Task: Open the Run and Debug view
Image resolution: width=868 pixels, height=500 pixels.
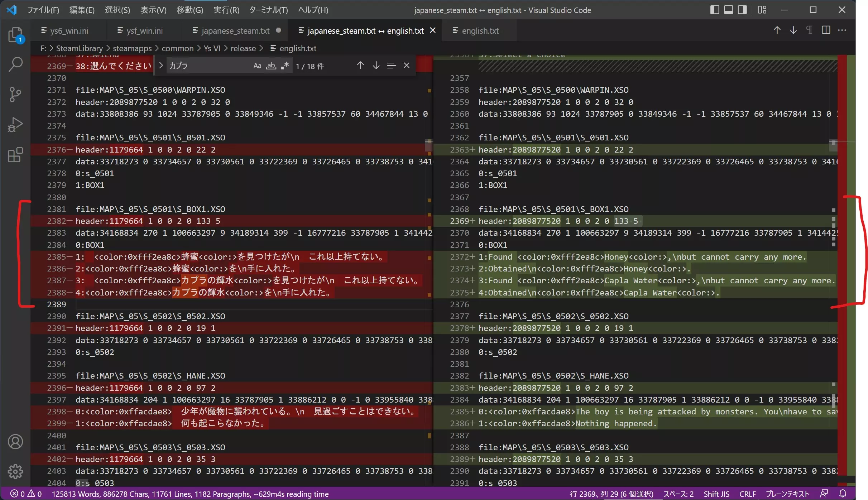Action: (15, 125)
